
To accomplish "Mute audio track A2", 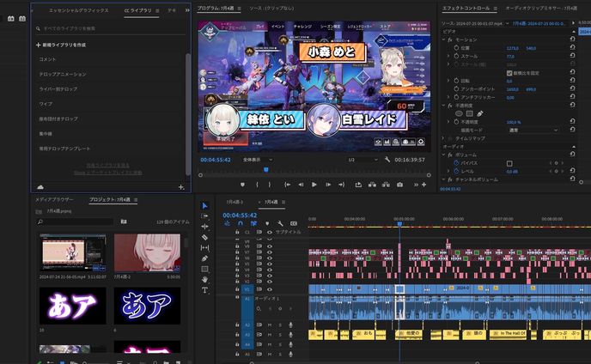I will pos(270,325).
